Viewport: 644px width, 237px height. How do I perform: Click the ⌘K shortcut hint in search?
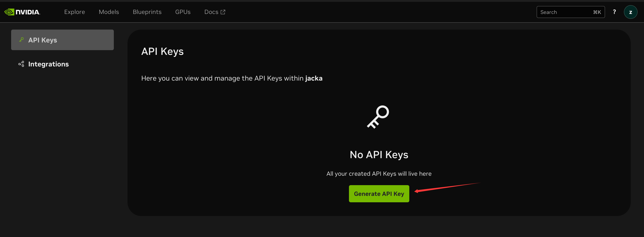point(597,12)
